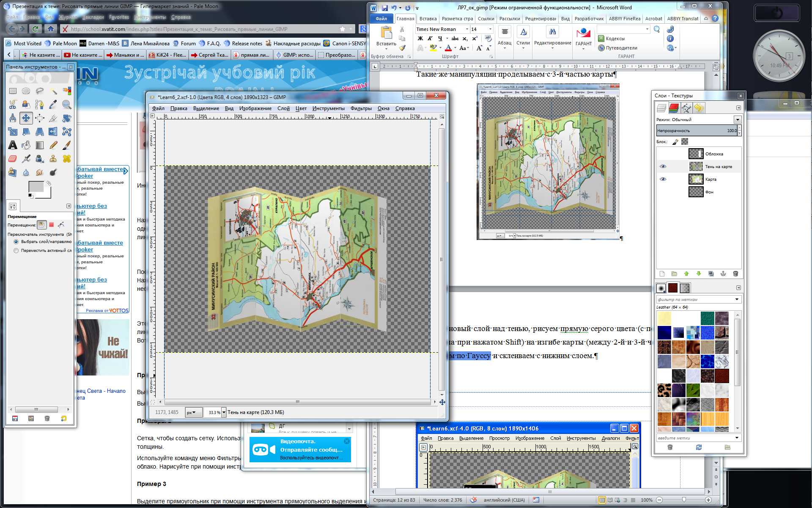Choose the Crop knife tool
The height and width of the screenshot is (508, 812).
[x=53, y=118]
